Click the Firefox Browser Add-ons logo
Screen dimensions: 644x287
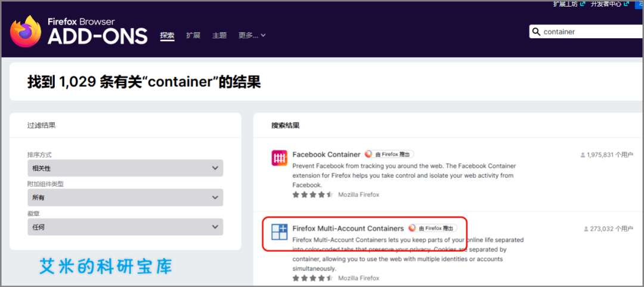pyautogui.click(x=79, y=31)
